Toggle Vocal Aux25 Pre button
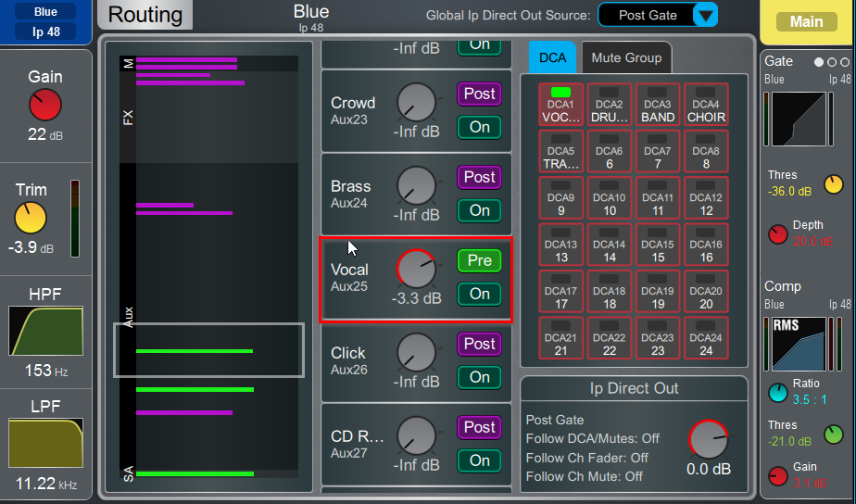Viewport: 856px width, 504px height. 479,260
